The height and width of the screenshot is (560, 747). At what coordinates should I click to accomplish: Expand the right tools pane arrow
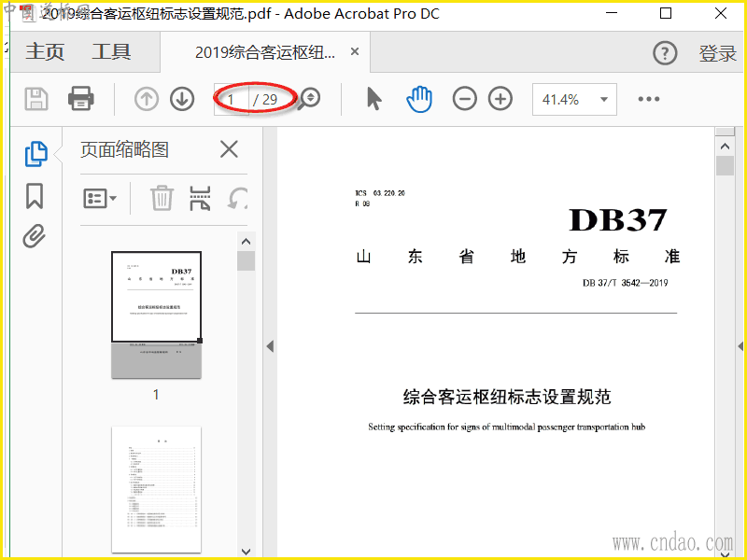pos(740,346)
